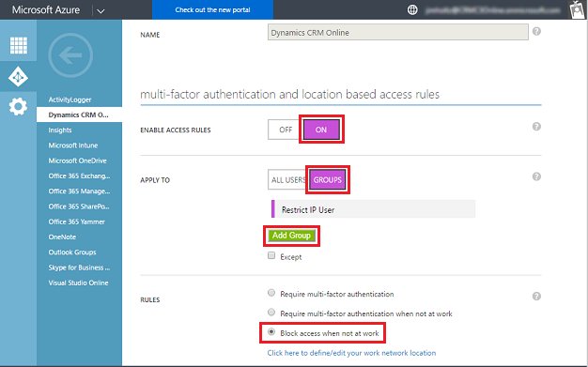The height and width of the screenshot is (367, 588).
Task: Open help icon for Apply To
Action: 536,176
